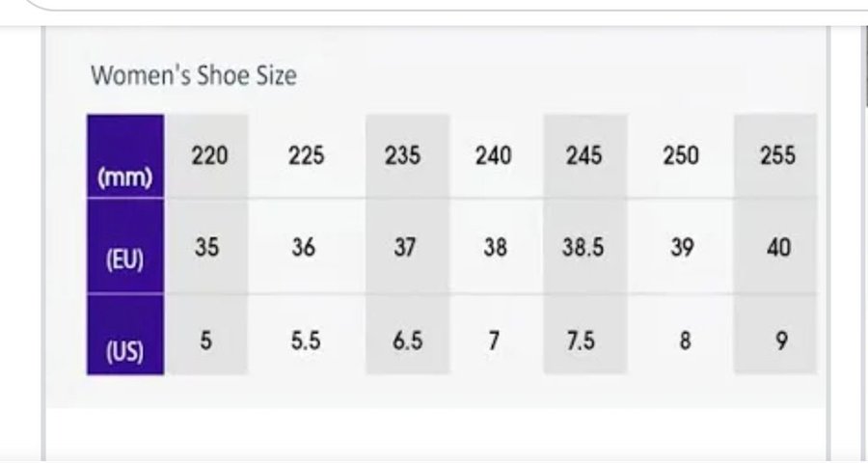The width and height of the screenshot is (868, 463).
Task: Select EU size 39 cell
Action: (x=683, y=248)
